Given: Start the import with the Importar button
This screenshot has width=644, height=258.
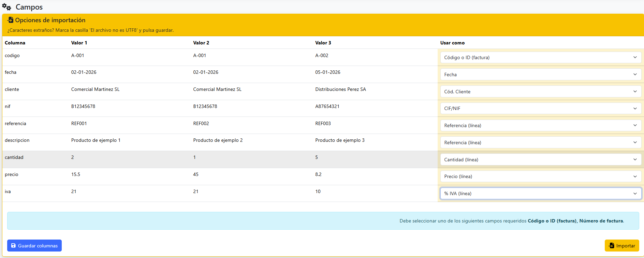Looking at the screenshot, I should click(x=622, y=245).
